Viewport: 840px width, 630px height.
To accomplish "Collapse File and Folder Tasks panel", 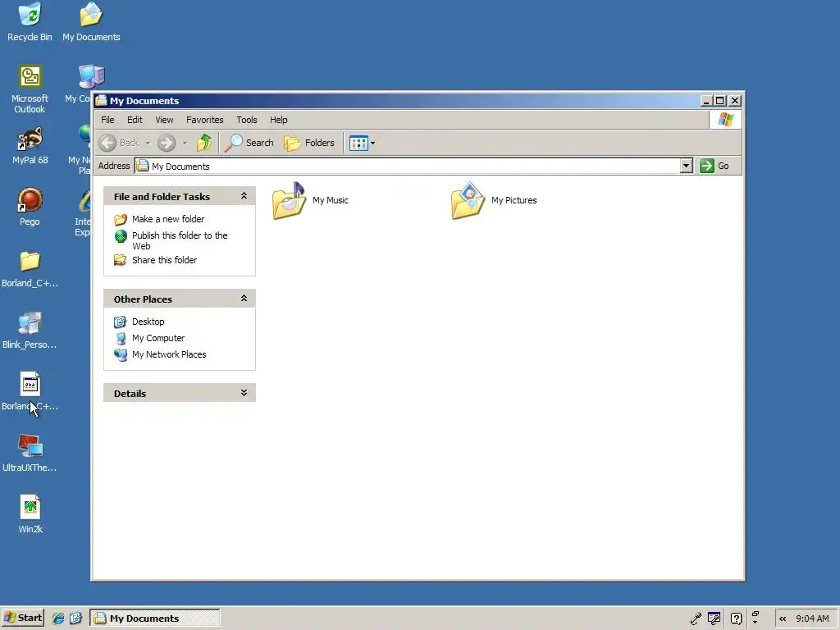I will coord(244,196).
